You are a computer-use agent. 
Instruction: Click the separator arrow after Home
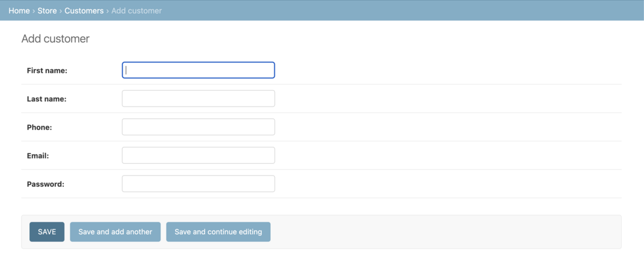[x=34, y=11]
